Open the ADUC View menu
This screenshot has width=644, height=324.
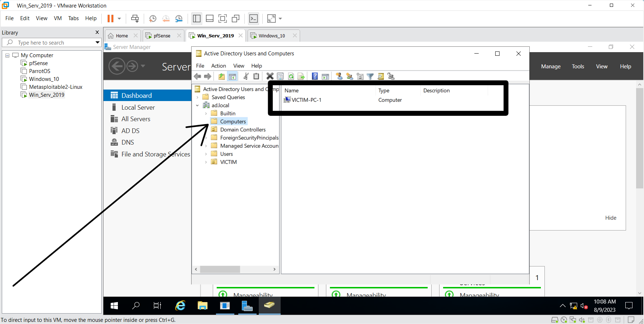pos(239,66)
